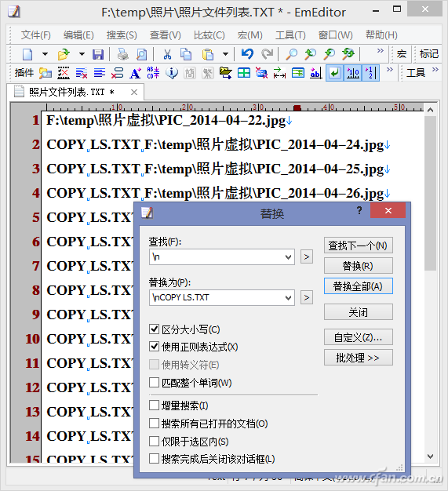Open the Paste dropdown arrow

[225, 54]
